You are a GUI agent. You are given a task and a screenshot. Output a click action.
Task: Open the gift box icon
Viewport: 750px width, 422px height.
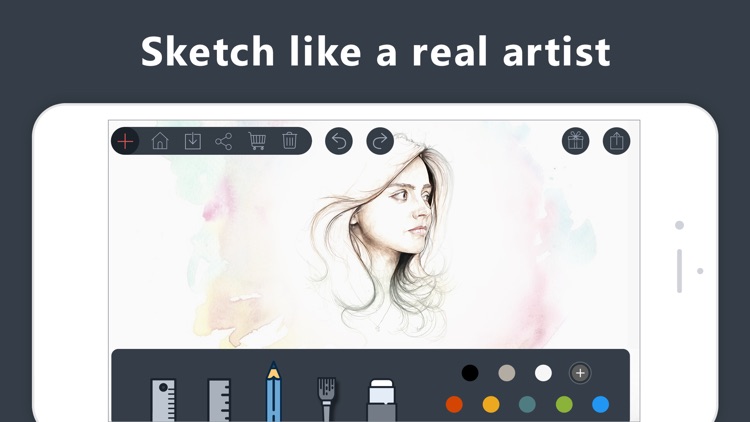pos(575,141)
